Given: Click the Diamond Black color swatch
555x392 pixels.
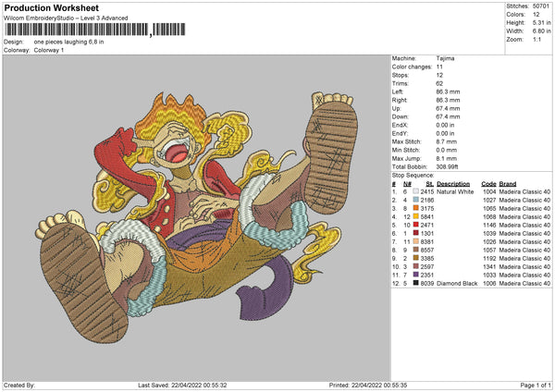Looking at the screenshot, I should [x=415, y=283].
